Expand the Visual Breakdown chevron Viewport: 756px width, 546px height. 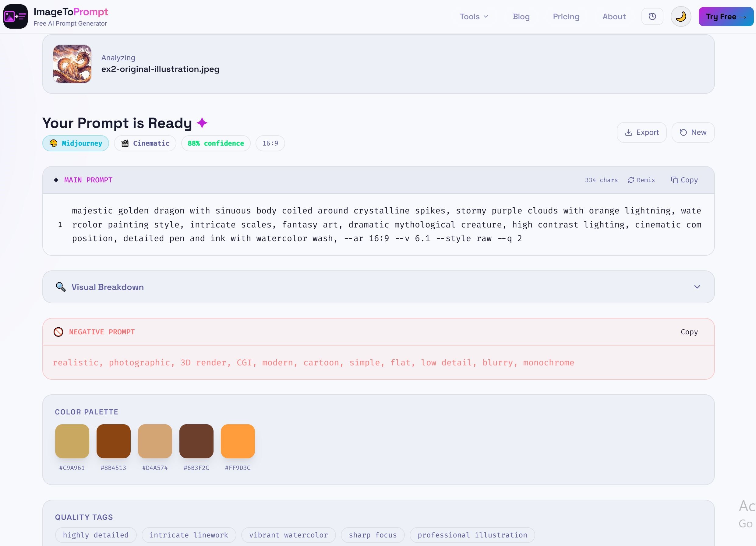click(x=697, y=287)
